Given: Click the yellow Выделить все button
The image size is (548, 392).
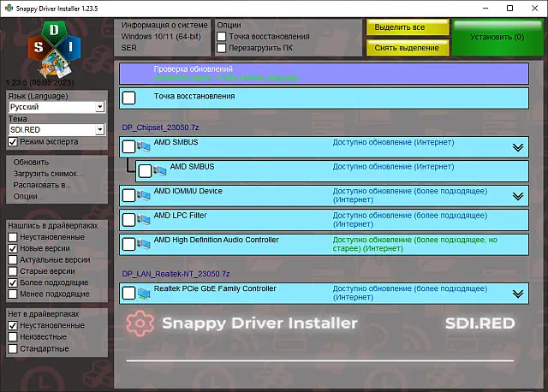Looking at the screenshot, I should coord(408,27).
